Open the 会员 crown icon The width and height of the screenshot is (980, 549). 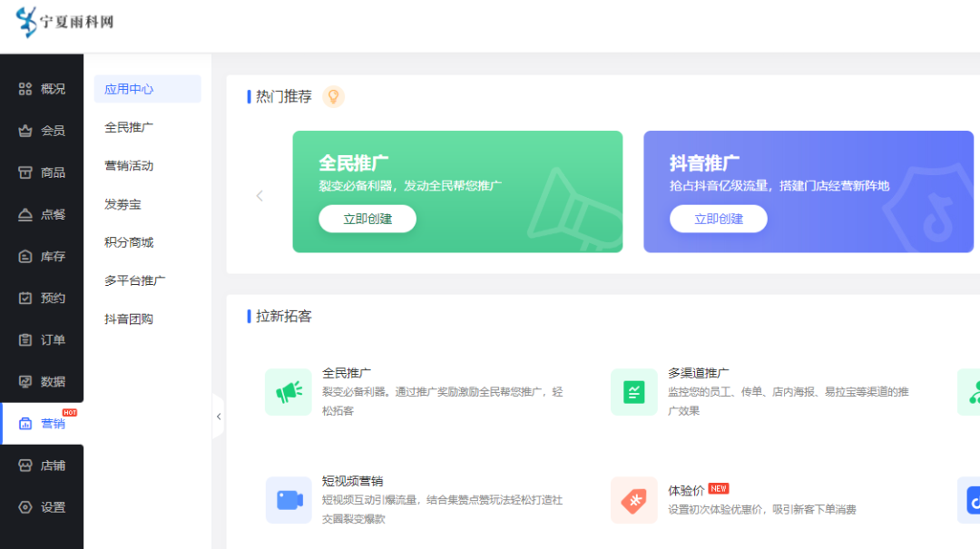(x=25, y=131)
